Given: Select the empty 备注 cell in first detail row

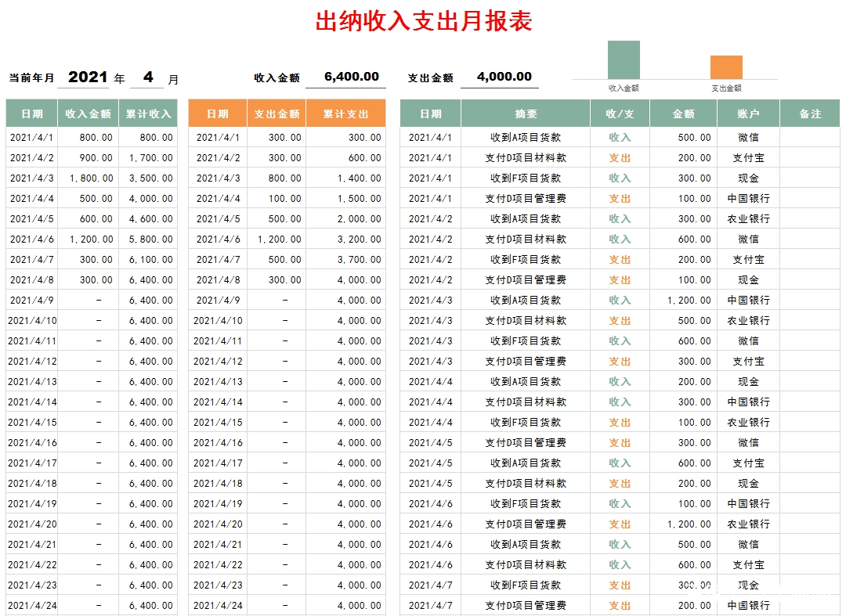Looking at the screenshot, I should pyautogui.click(x=810, y=138).
